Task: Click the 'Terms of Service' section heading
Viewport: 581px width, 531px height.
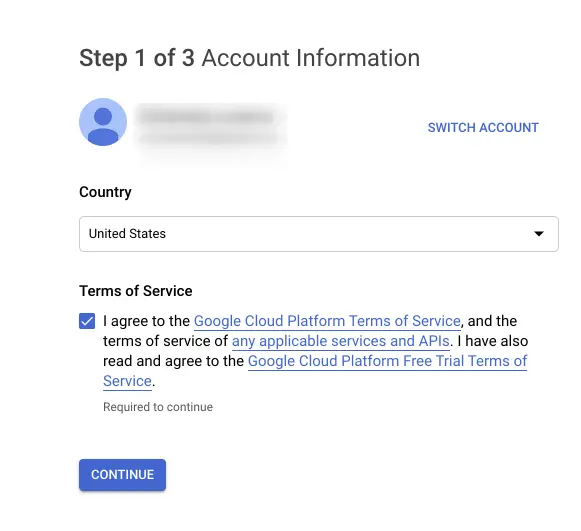Action: 136,291
